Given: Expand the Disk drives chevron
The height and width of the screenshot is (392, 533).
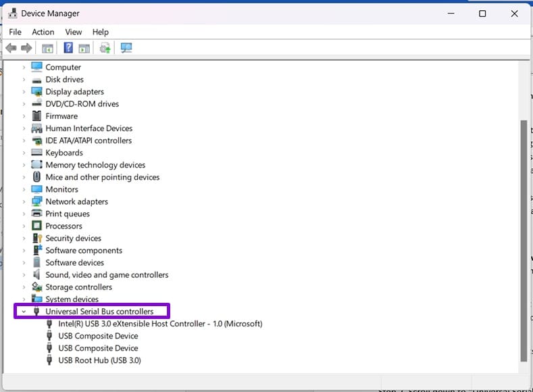Looking at the screenshot, I should click(24, 80).
